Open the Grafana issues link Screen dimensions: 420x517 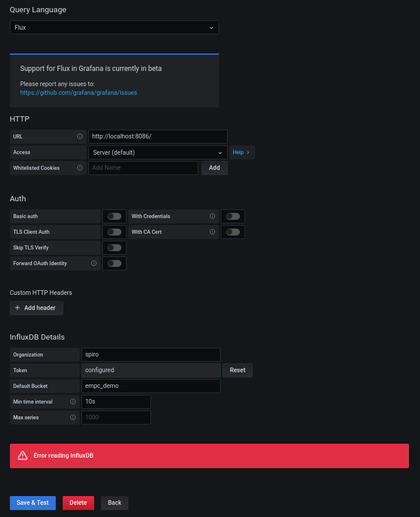78,92
